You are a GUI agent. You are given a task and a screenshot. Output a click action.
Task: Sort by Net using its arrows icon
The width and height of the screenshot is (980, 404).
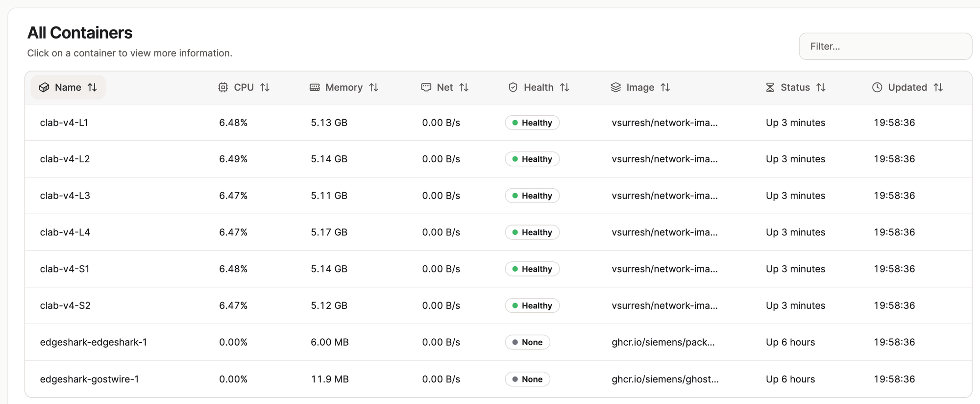pos(464,87)
